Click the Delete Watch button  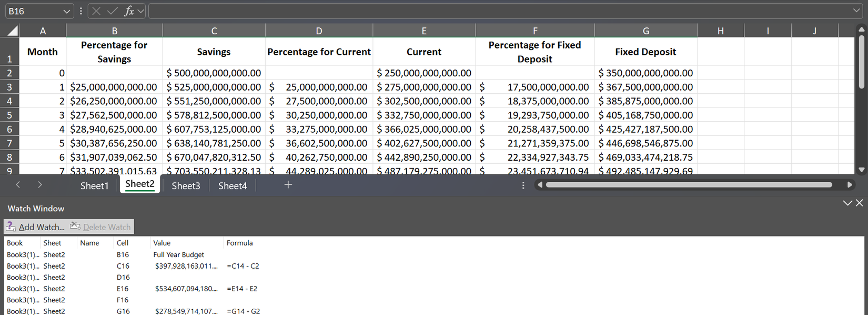pos(100,227)
